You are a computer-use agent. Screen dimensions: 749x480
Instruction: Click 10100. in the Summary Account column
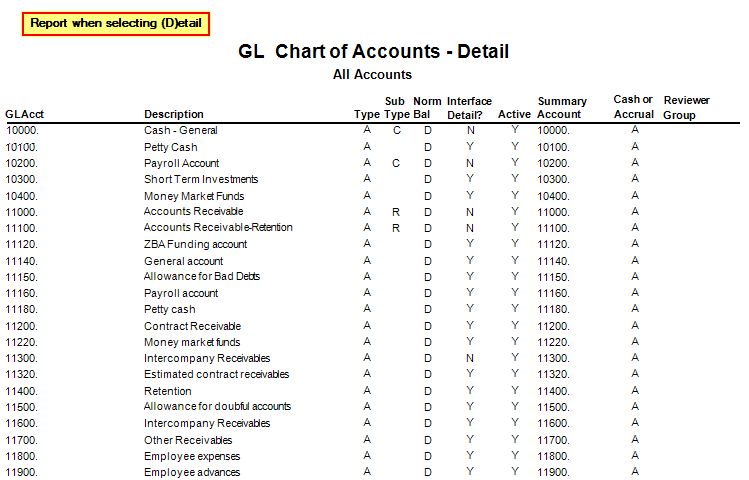pos(553,147)
